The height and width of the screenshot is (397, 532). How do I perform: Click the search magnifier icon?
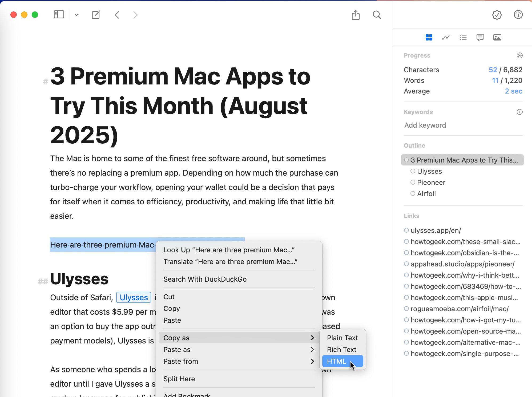point(377,15)
